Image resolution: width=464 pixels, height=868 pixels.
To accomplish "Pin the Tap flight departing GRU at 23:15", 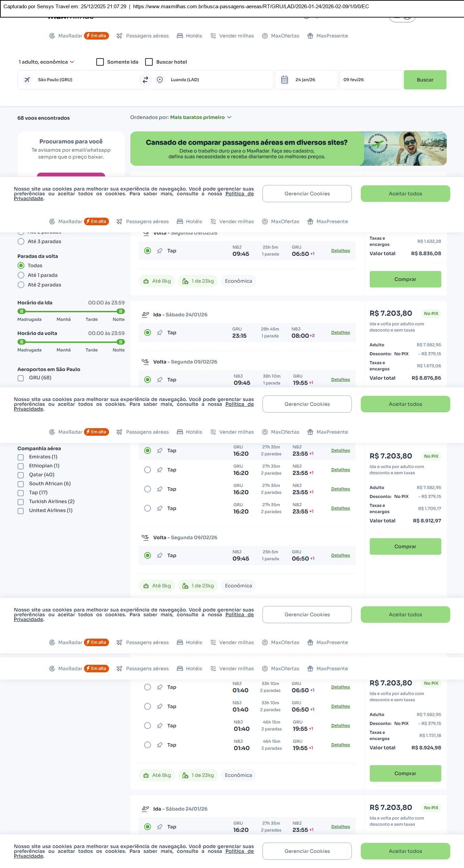I will click(160, 333).
